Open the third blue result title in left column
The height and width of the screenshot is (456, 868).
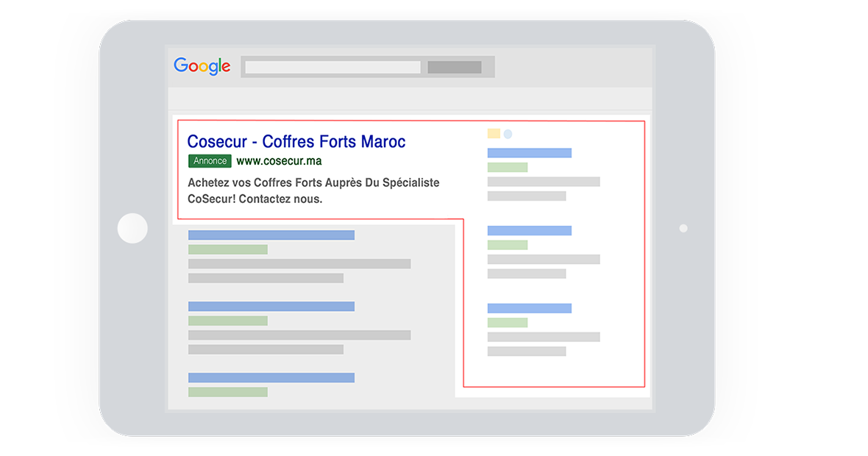point(271,377)
